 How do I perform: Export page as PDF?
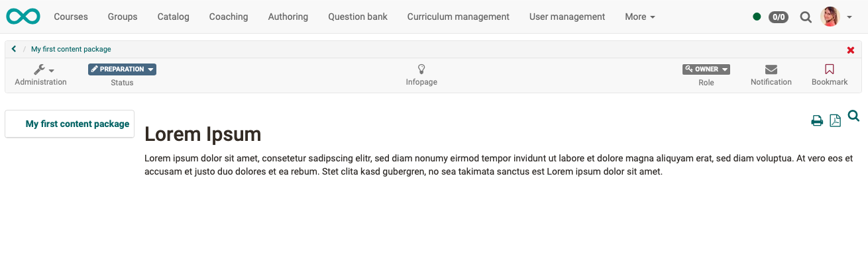[x=836, y=120]
